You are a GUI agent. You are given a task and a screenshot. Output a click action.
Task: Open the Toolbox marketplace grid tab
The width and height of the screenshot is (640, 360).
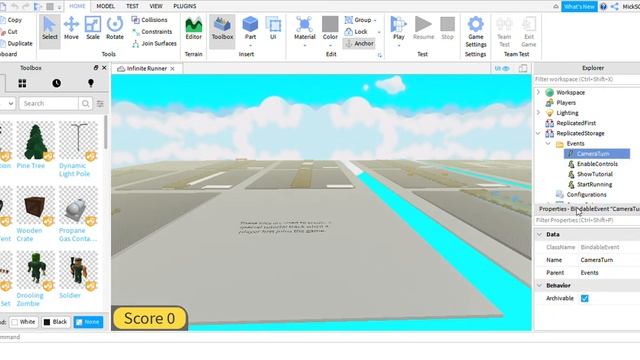(22, 83)
